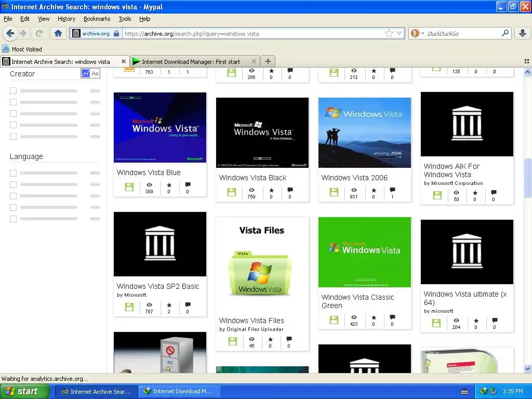Click software disk icon on Vista ultimate x64
The image size is (532, 399).
point(436,323)
